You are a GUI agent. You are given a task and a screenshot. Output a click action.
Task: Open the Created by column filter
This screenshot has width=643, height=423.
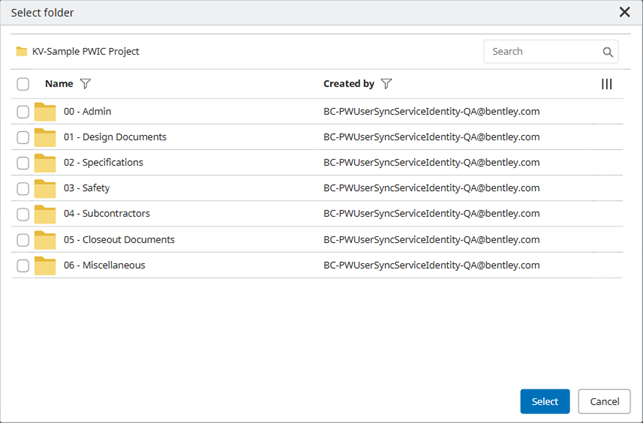coord(387,84)
